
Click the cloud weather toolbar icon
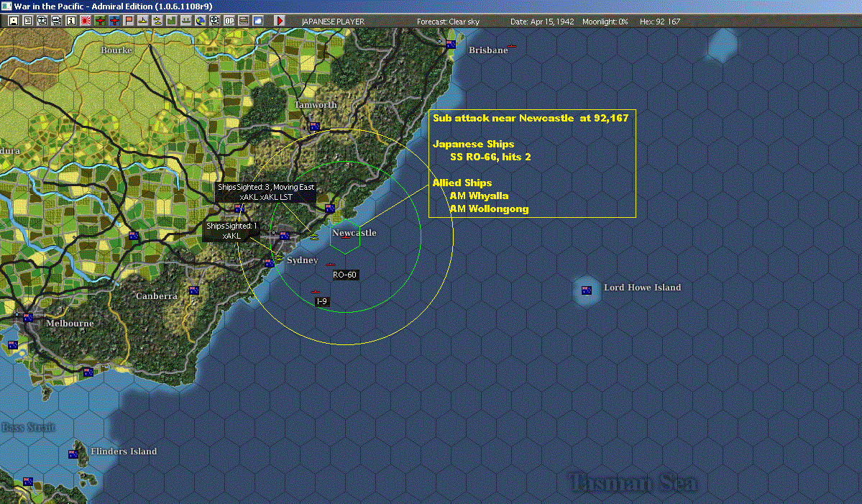(x=258, y=21)
